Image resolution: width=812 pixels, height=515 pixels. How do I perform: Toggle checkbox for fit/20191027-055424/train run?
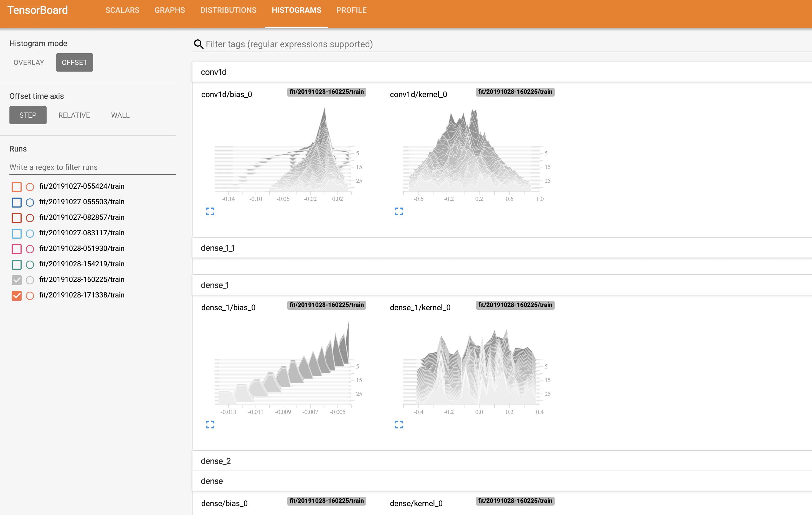17,187
